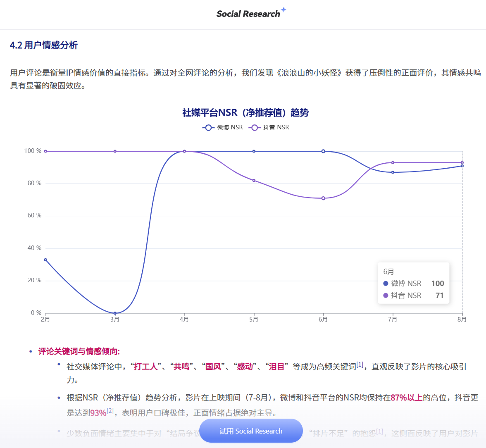Click the highlighted keyword 共鸣
This screenshot has width=486, height=448.
point(182,367)
